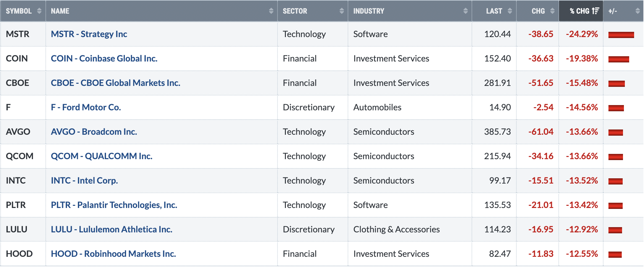Open INTC - Intel Corp. link
Screen dimensions: 644x267
click(x=84, y=180)
